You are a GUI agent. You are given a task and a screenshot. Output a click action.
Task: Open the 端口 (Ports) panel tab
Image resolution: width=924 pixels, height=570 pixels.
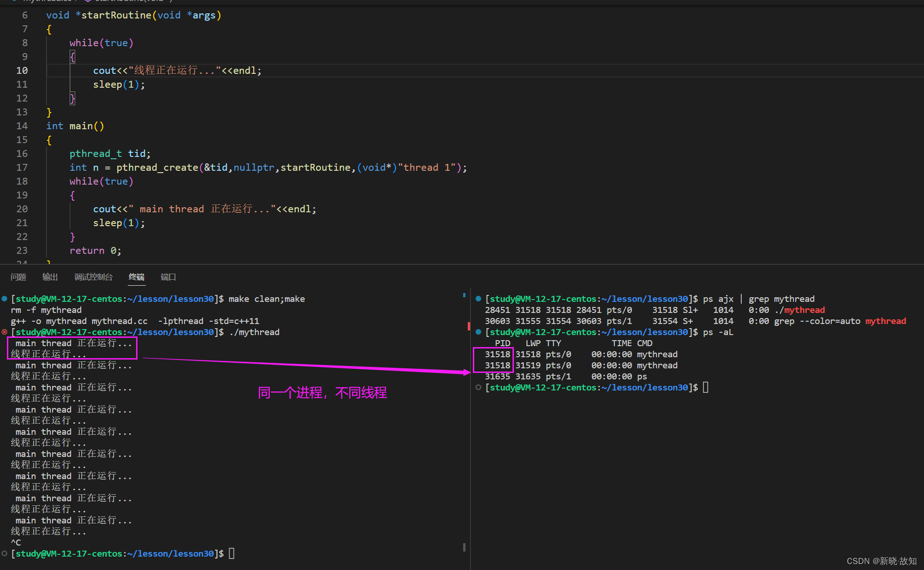click(x=168, y=277)
